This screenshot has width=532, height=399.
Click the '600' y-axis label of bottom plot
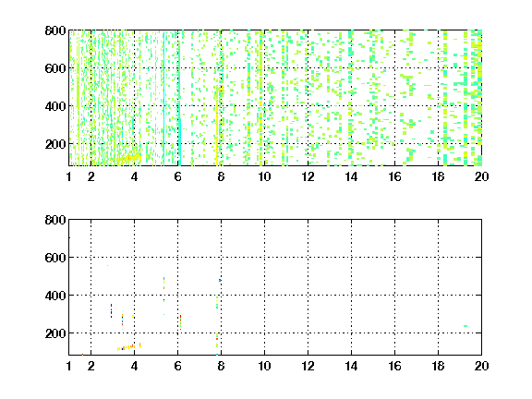tap(55, 258)
